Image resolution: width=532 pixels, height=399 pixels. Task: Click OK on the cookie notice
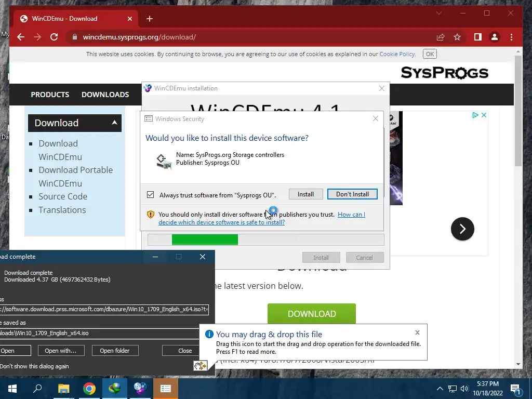coord(430,54)
